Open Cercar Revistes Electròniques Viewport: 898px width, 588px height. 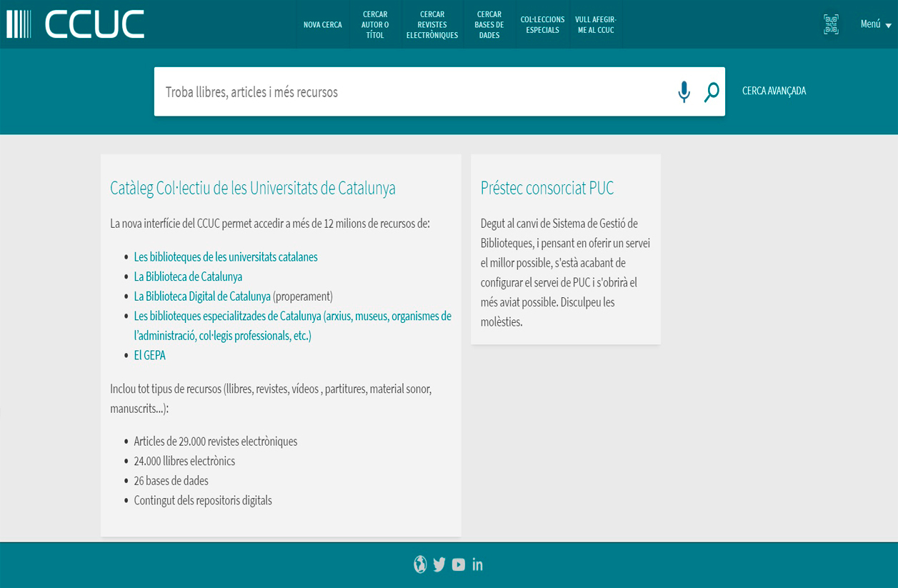pyautogui.click(x=432, y=25)
